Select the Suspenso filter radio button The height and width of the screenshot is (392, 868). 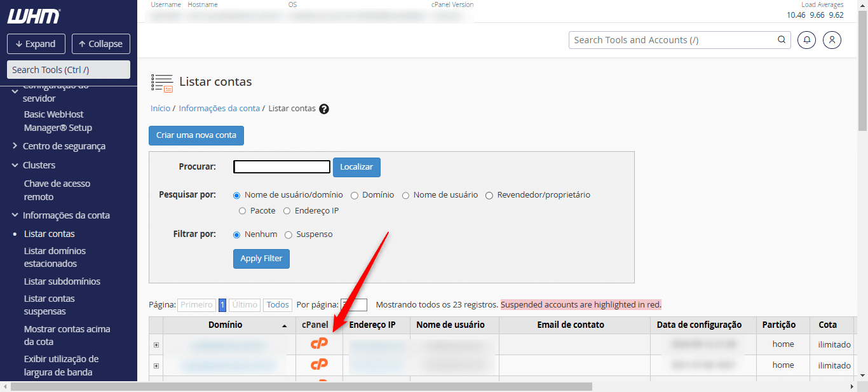(x=288, y=234)
